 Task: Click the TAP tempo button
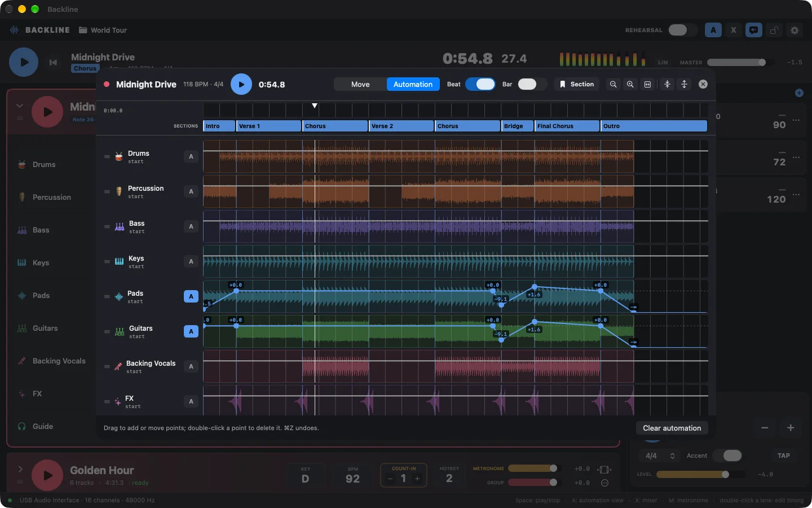[784, 456]
